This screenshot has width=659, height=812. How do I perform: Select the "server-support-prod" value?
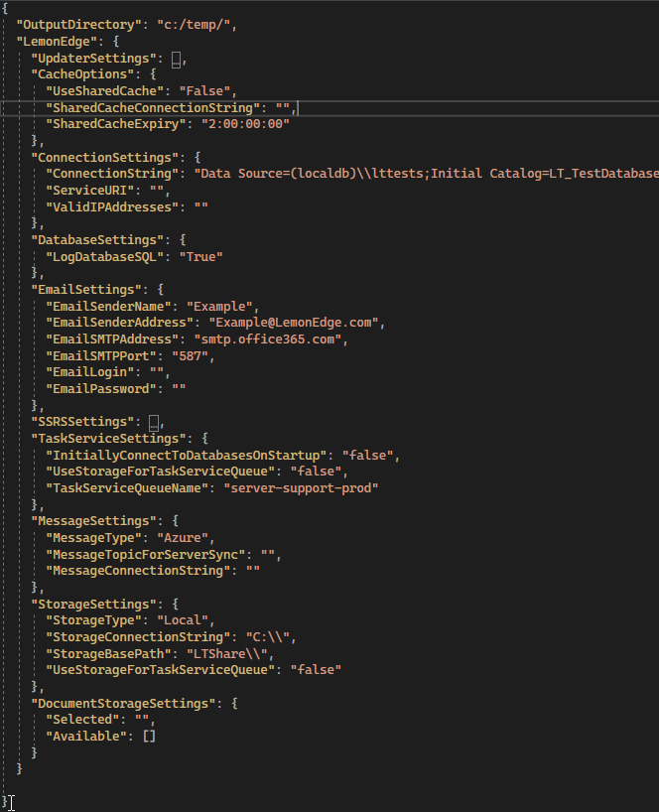301,488
